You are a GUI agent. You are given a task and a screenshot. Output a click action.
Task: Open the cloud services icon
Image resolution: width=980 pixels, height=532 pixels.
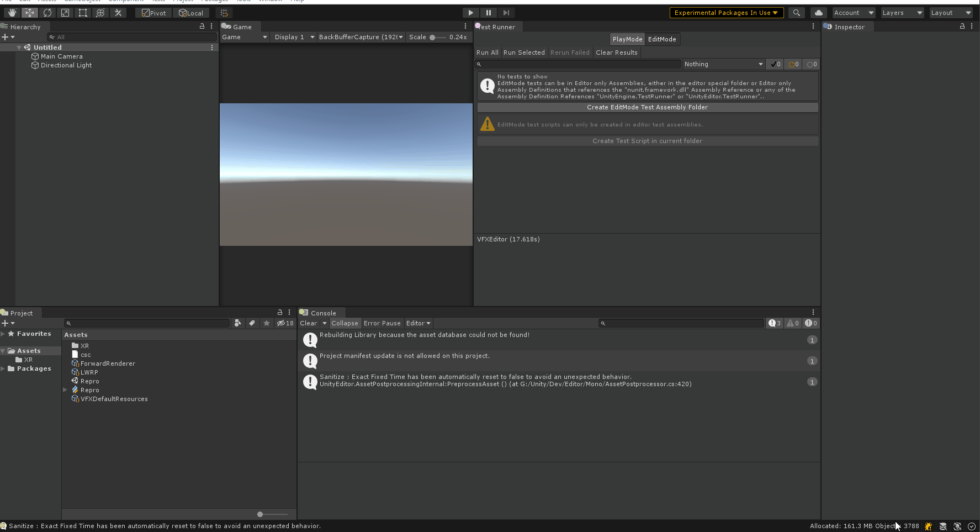[x=818, y=13]
